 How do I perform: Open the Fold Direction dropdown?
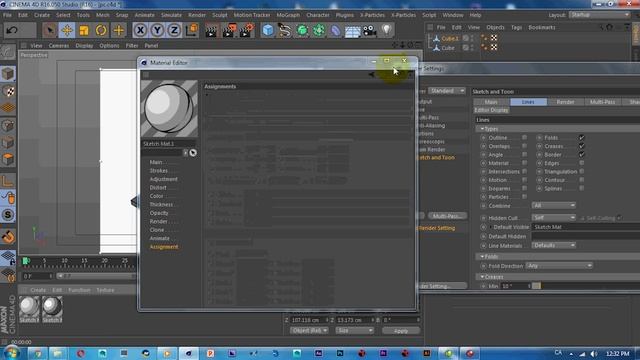click(x=559, y=266)
